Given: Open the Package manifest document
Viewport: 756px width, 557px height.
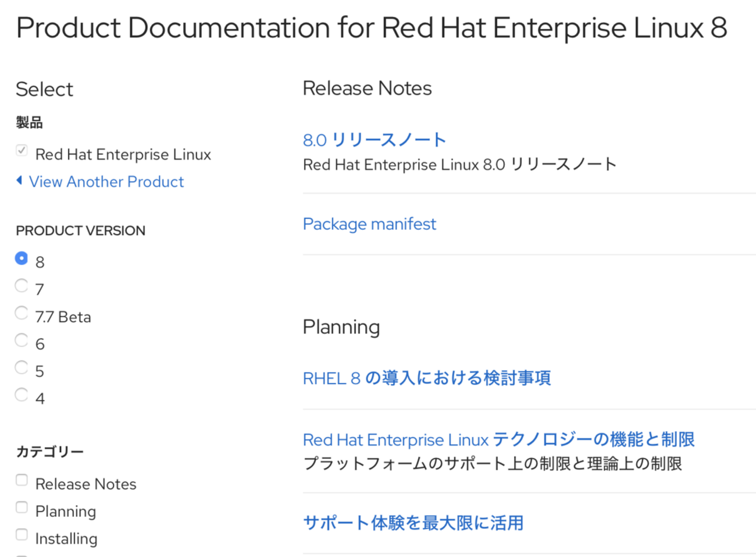Looking at the screenshot, I should (369, 224).
